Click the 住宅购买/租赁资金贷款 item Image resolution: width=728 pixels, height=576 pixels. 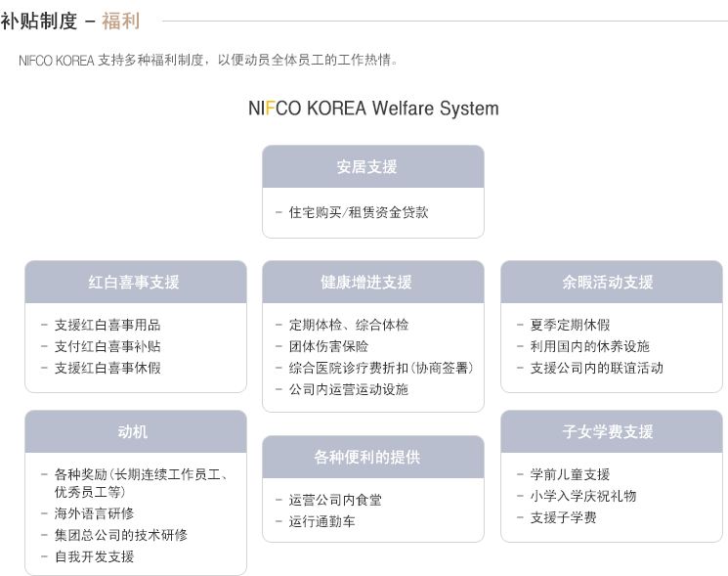pyautogui.click(x=359, y=212)
